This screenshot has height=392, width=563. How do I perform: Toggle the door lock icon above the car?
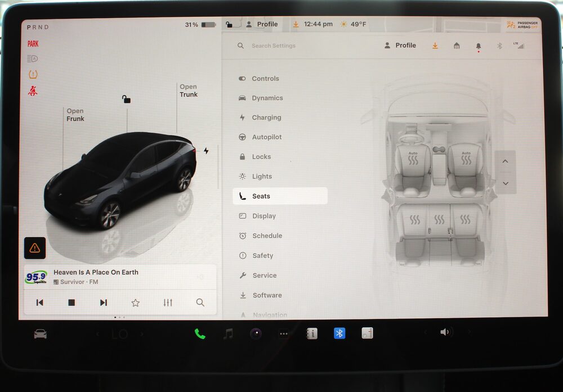point(126,99)
